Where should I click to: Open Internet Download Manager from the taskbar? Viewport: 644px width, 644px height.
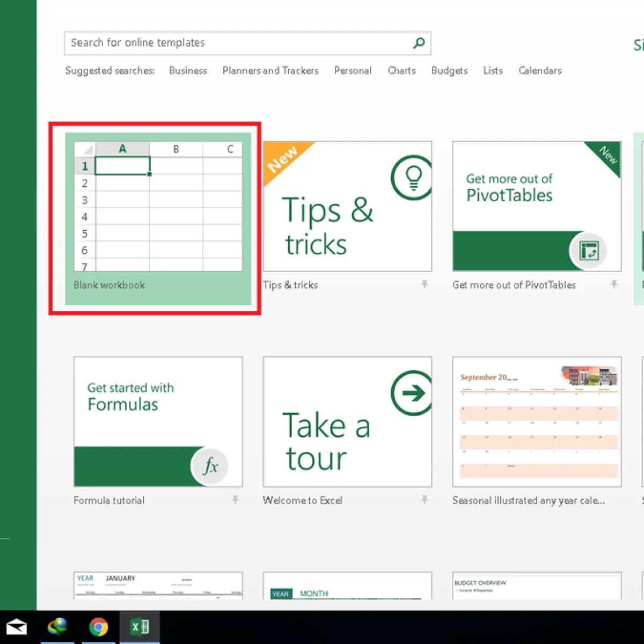point(57,627)
